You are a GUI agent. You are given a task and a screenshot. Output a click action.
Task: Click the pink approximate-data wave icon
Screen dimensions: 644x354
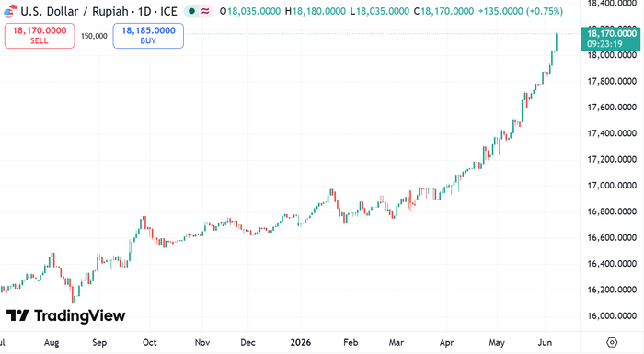point(205,12)
